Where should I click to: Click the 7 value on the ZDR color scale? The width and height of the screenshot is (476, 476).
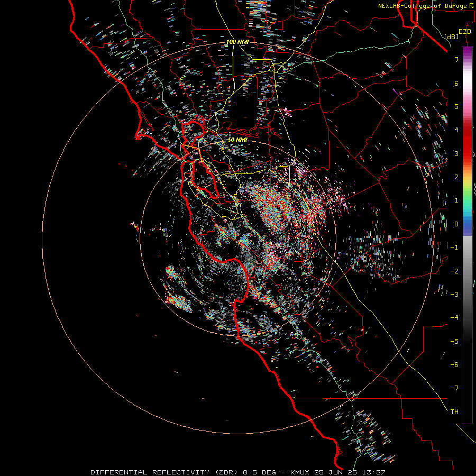click(x=456, y=59)
